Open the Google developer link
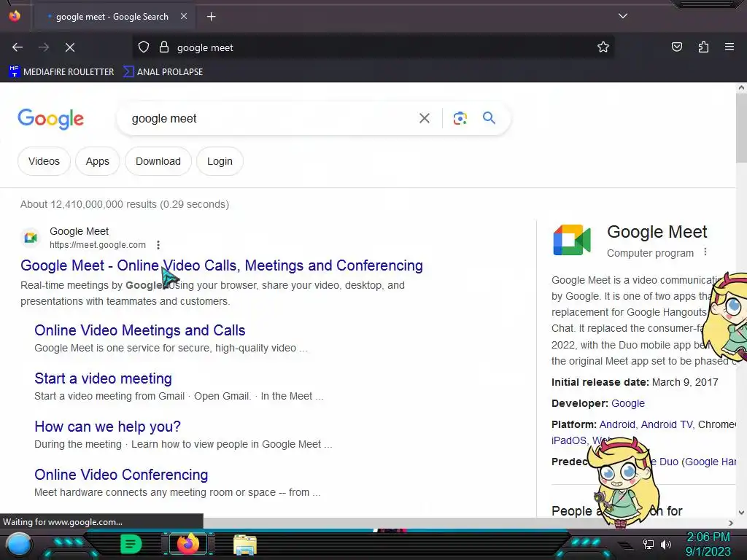Viewport: 747px width, 560px height. pos(628,403)
